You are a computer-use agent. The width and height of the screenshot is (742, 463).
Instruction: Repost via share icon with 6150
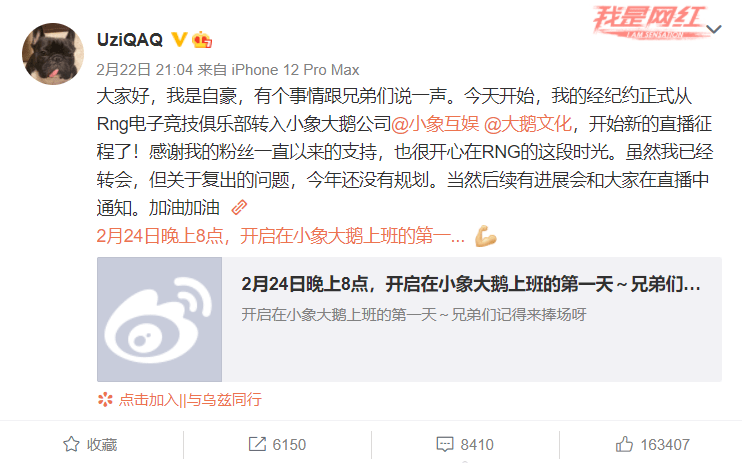click(x=277, y=445)
